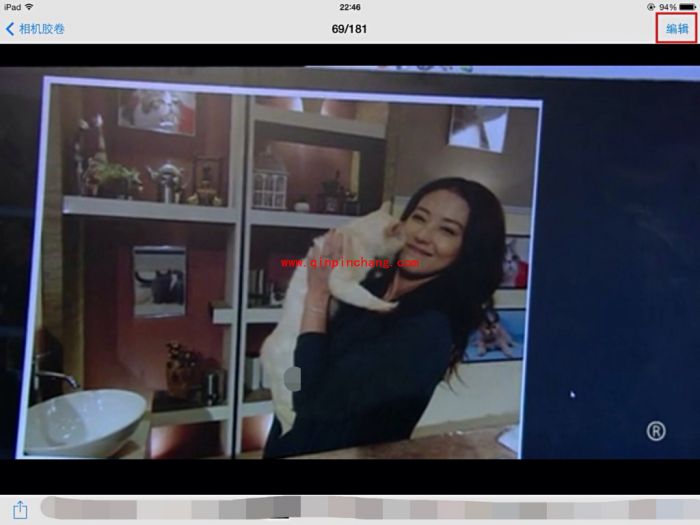This screenshot has height=525, width=700.
Task: Tap the 22:46 clock in status bar
Action: 349,7
